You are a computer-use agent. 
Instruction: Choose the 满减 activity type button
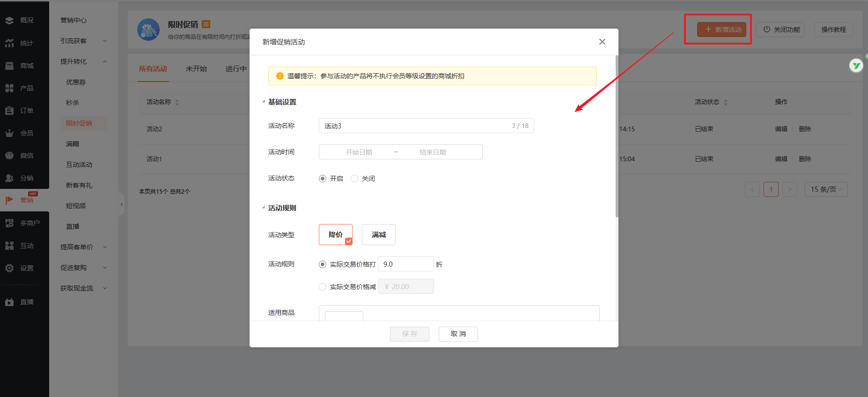click(x=378, y=235)
